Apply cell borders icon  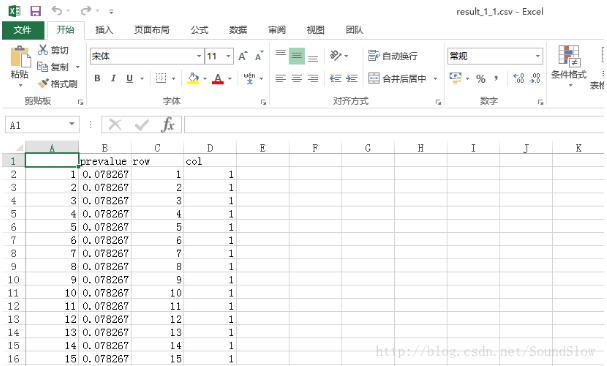(x=161, y=79)
